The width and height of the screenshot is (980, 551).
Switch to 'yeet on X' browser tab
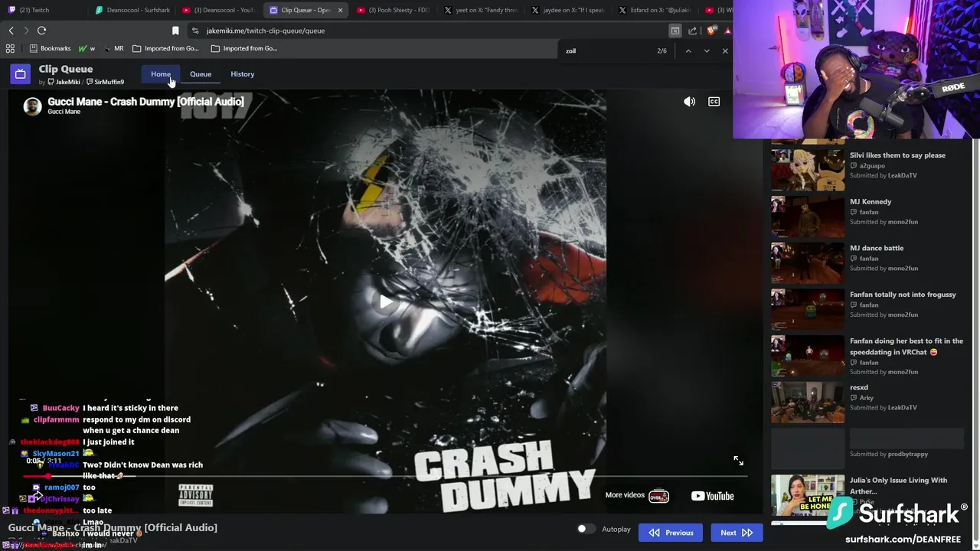click(481, 10)
